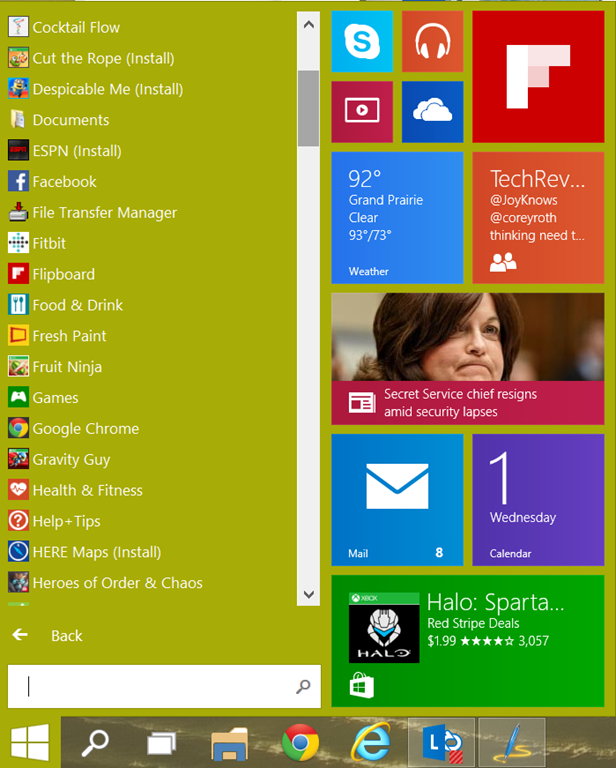Viewport: 616px width, 768px height.
Task: Click the app list scrollbar thumb
Action: point(308,108)
